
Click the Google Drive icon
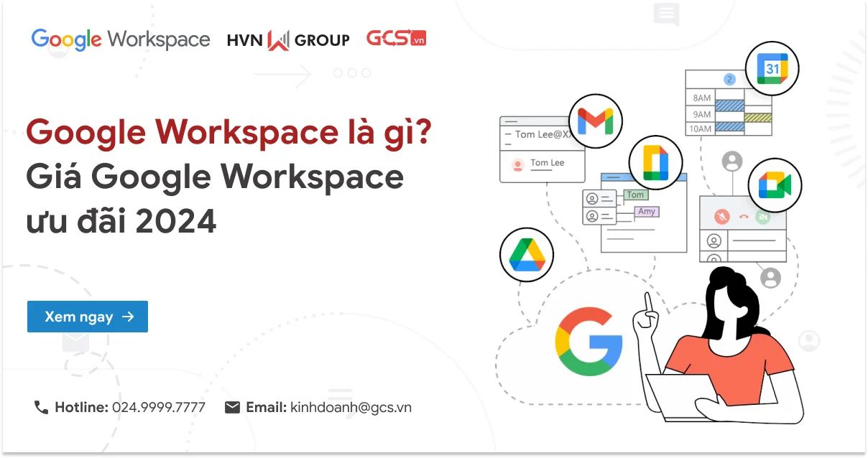pyautogui.click(x=527, y=254)
